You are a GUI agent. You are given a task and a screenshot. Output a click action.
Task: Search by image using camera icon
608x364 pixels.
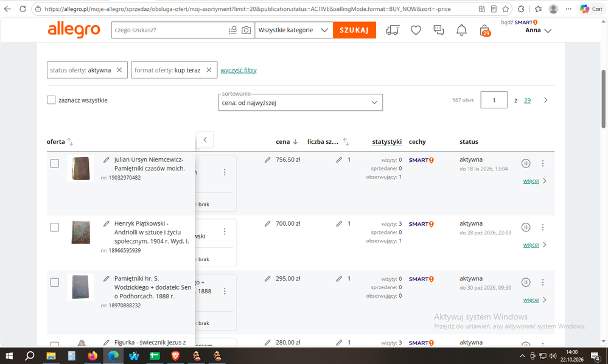(246, 30)
